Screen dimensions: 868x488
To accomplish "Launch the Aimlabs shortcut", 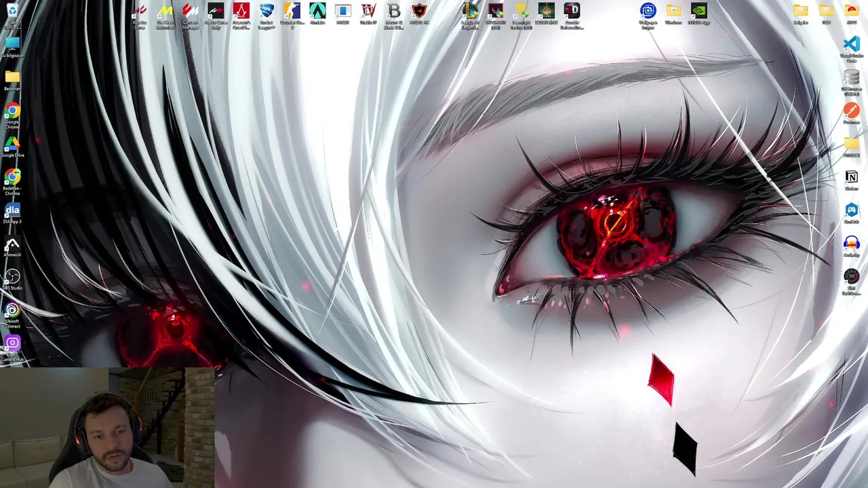I will (x=317, y=14).
